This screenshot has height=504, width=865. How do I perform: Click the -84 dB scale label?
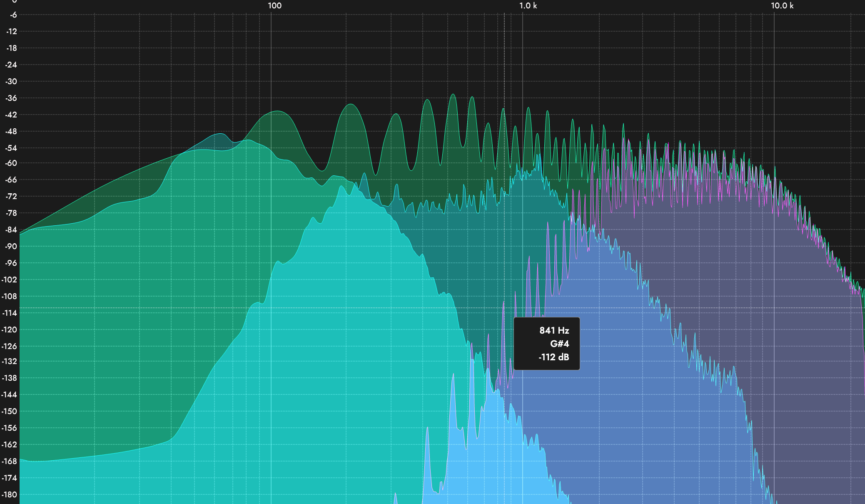tap(11, 230)
